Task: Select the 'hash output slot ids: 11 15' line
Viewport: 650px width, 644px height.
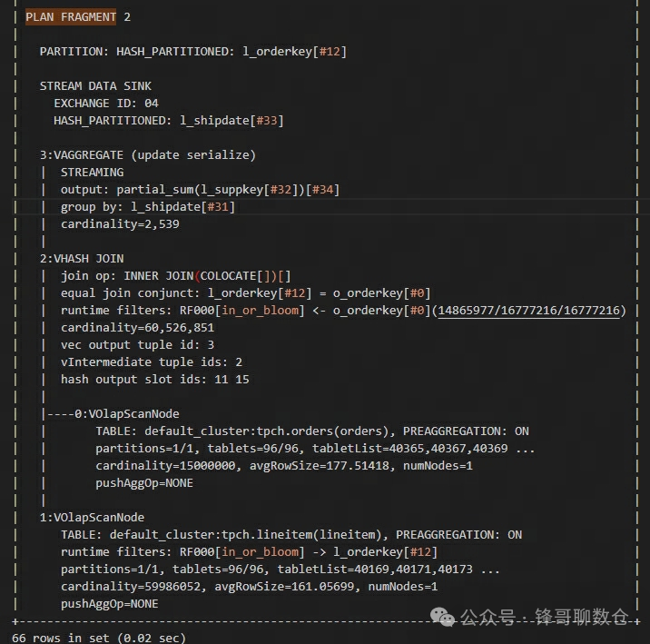Action: point(155,380)
